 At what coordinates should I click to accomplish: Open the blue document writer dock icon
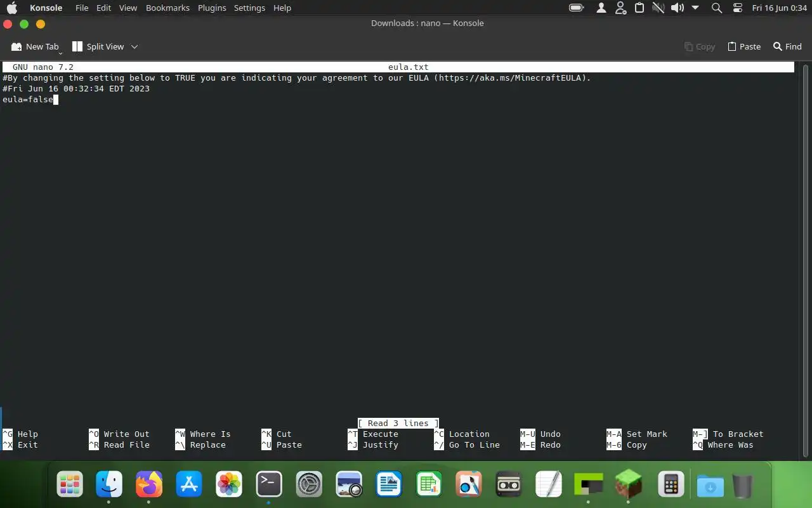[389, 485]
